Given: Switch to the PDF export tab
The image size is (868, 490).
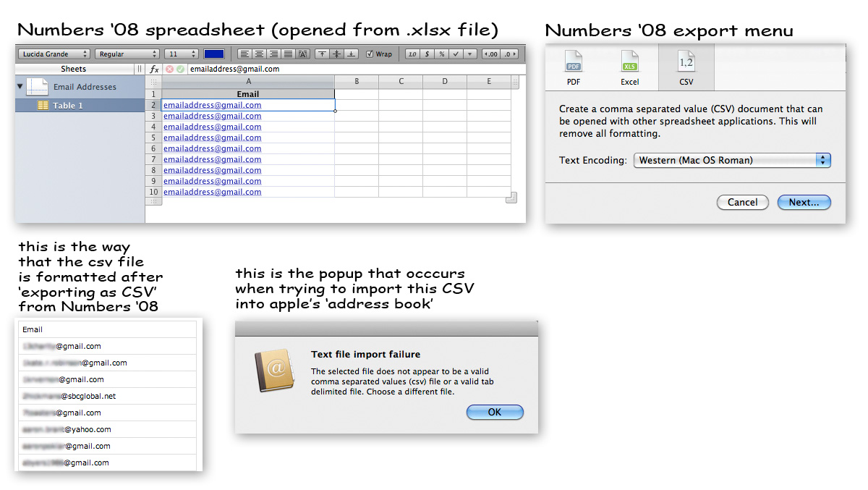Looking at the screenshot, I should coord(573,66).
